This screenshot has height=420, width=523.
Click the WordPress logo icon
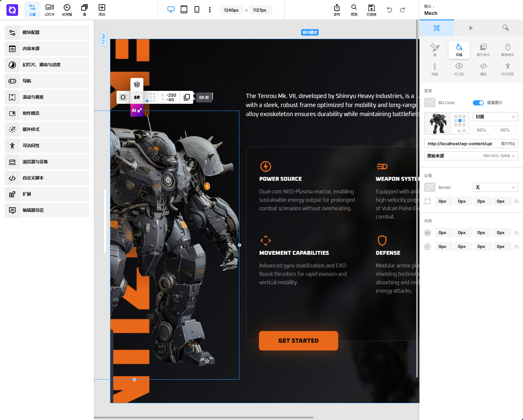137,84
